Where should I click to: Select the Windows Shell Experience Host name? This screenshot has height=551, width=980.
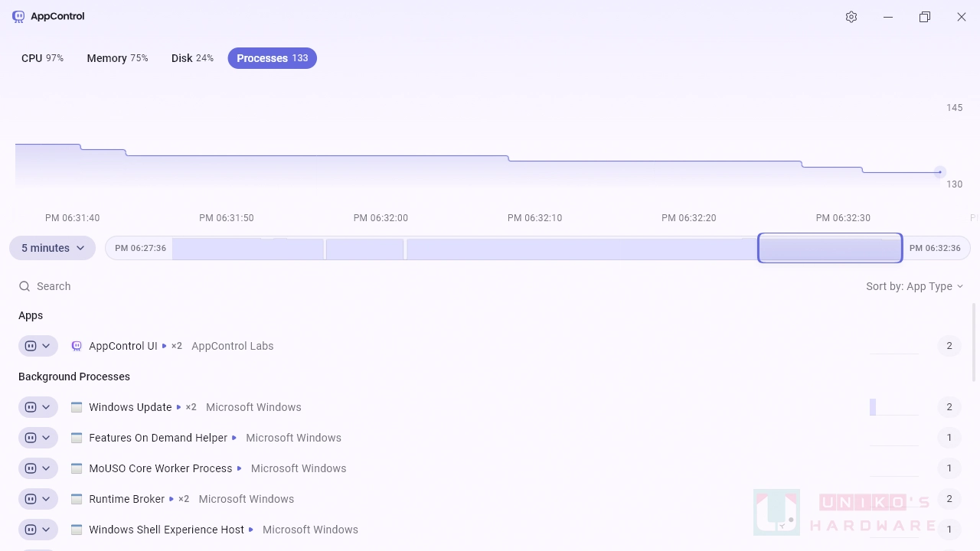[x=166, y=530]
